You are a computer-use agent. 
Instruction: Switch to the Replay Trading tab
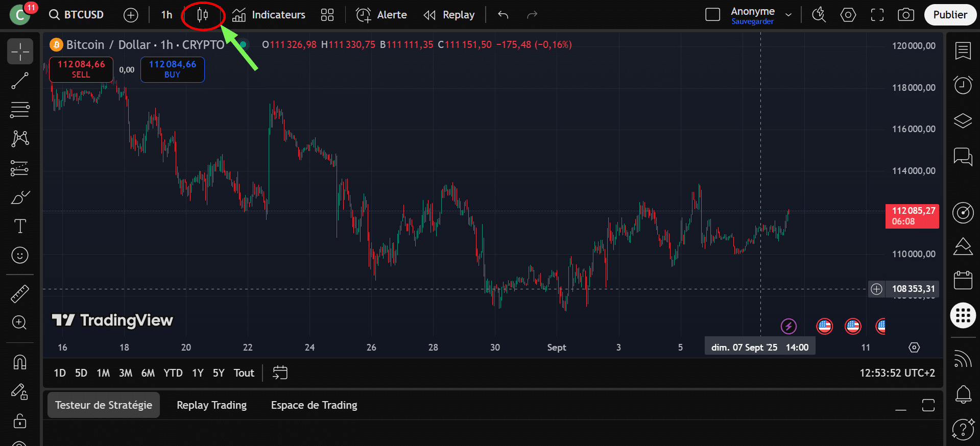pos(211,405)
